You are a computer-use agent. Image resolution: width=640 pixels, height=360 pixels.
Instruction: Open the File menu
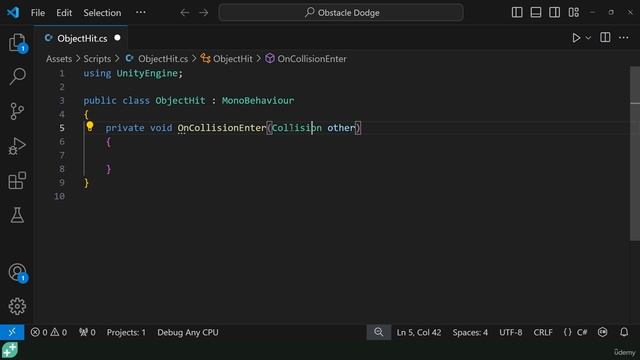click(x=38, y=13)
